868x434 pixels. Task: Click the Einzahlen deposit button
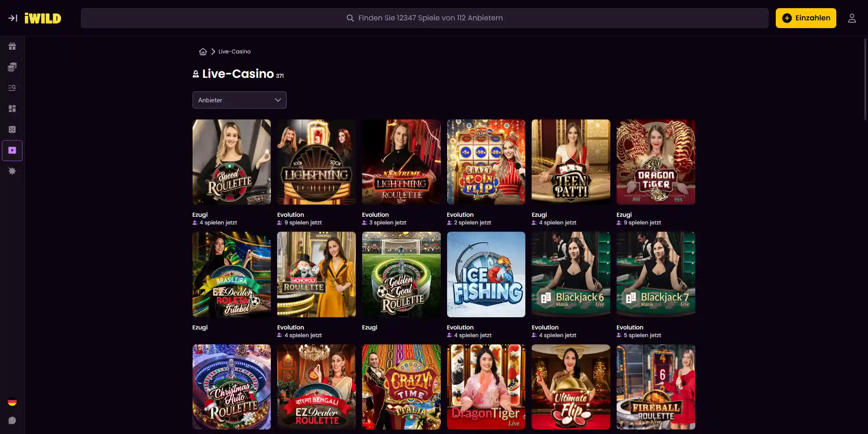(806, 18)
